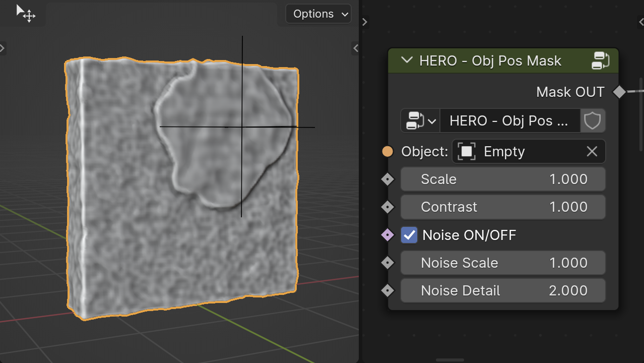Click the Object input socket
This screenshot has width=644, height=363.
tap(388, 151)
